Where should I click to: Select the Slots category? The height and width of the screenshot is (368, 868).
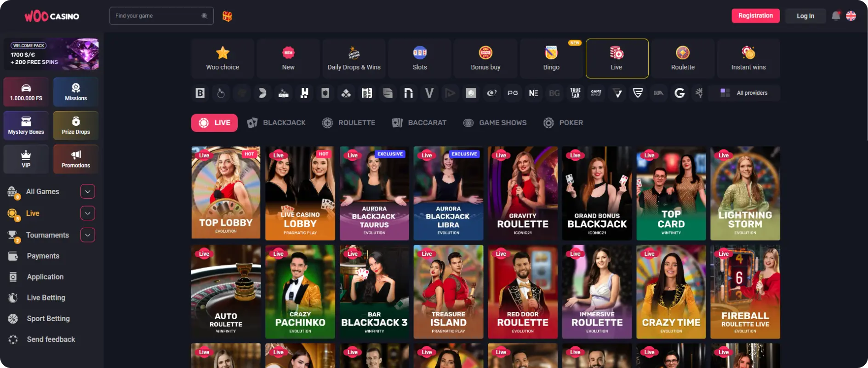pos(420,58)
